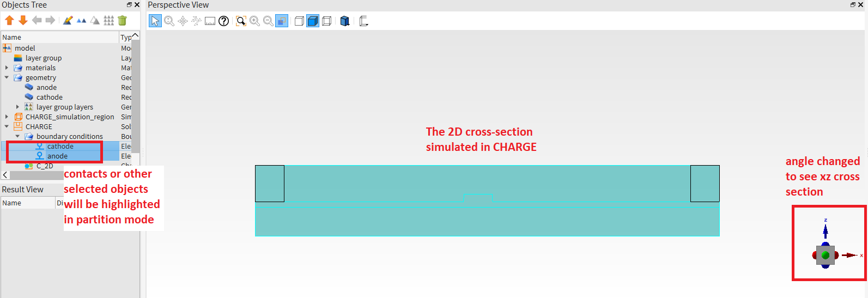The height and width of the screenshot is (298, 868).
Task: Select the materials folder in tree
Action: 40,68
